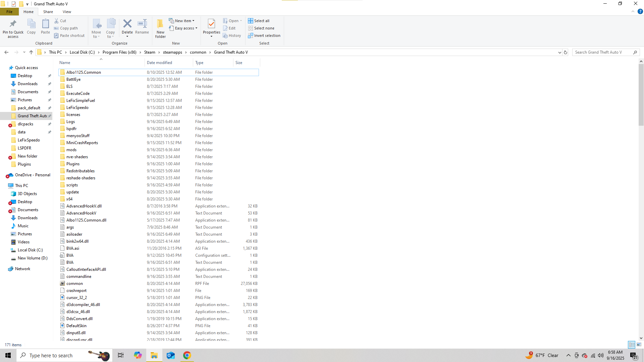This screenshot has width=644, height=362.
Task: Click the Up one level arrow
Action: (x=31, y=52)
